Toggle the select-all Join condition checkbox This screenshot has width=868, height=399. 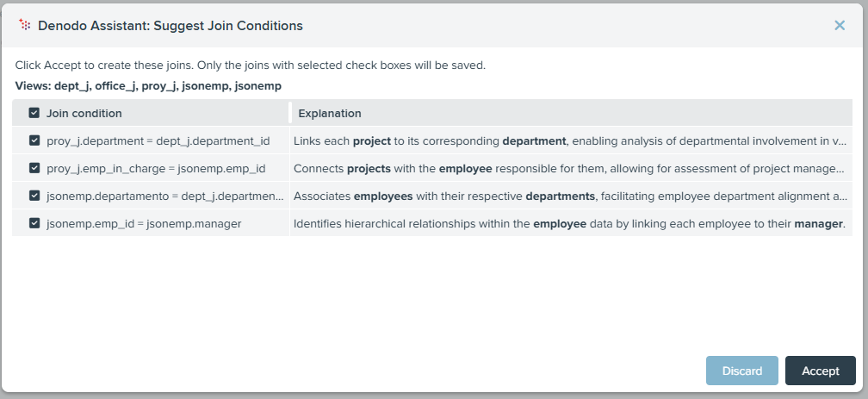point(34,113)
